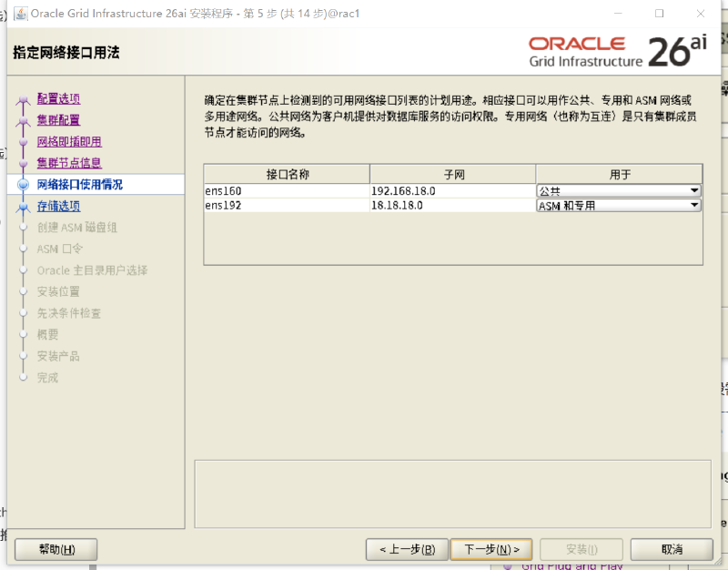The height and width of the screenshot is (570, 728).
Task: Open the usage dropdown for ens160
Action: point(619,191)
